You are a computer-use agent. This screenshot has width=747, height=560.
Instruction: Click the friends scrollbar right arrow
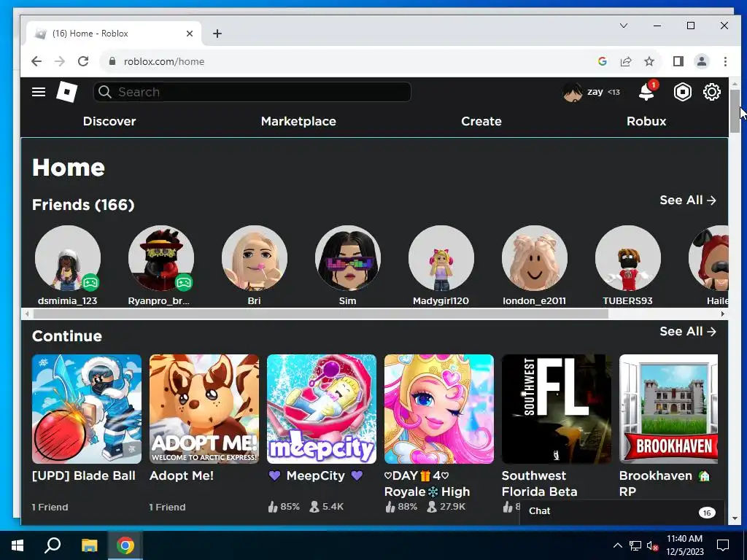[723, 314]
